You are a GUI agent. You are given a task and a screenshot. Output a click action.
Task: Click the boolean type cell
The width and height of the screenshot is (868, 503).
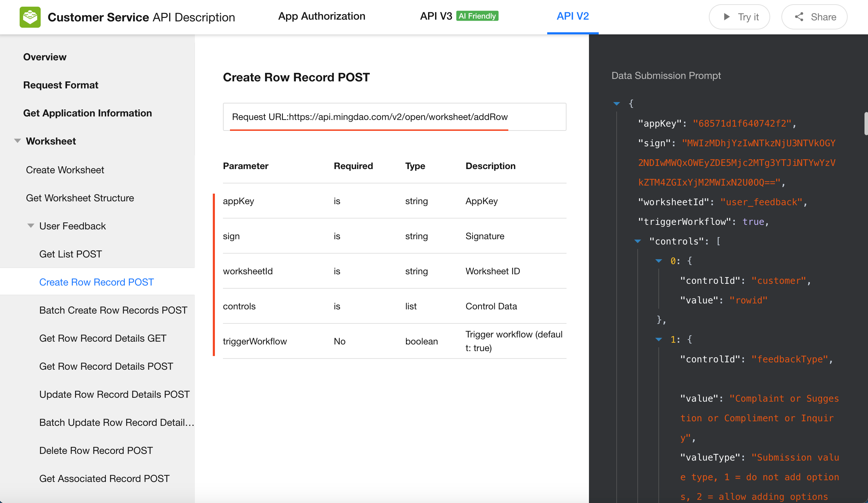[421, 341]
